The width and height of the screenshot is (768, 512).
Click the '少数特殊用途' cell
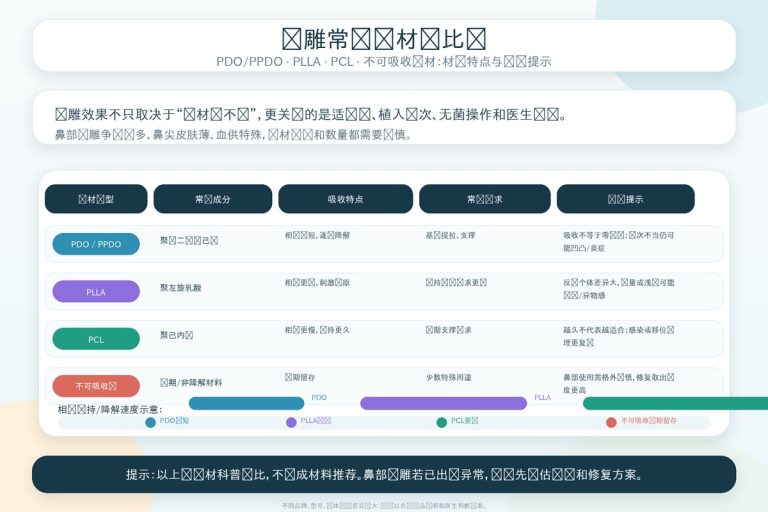[449, 377]
